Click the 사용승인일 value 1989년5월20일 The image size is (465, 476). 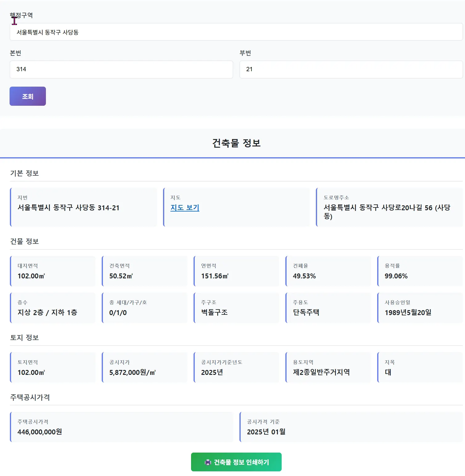click(408, 313)
